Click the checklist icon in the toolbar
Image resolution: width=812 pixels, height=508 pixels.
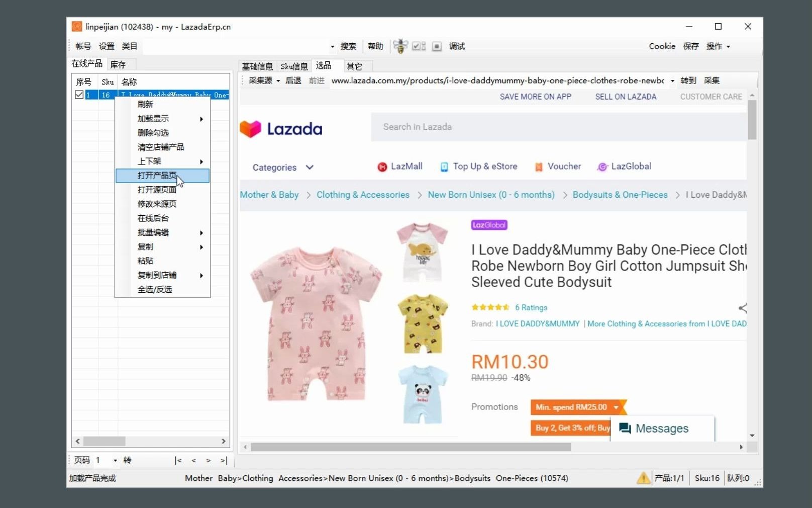point(419,46)
